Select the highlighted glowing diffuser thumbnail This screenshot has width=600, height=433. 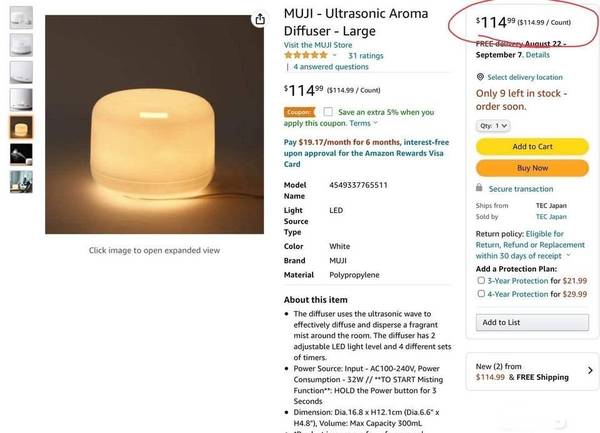point(21,127)
